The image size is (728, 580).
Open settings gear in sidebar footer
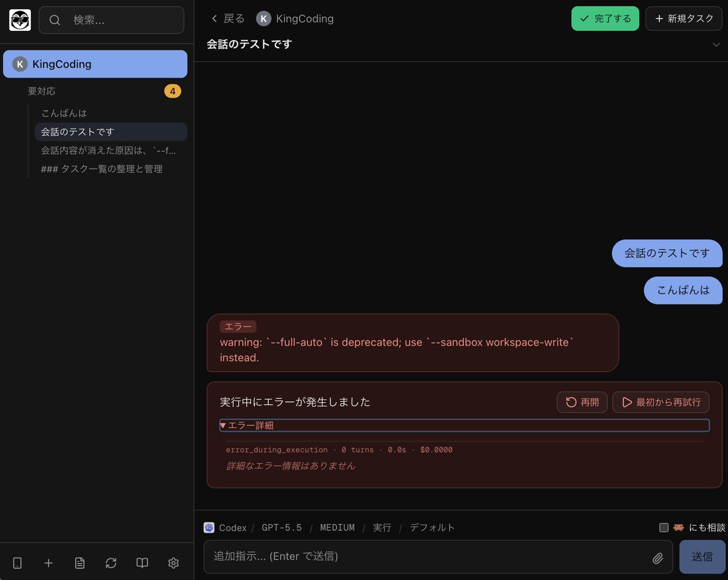[x=174, y=563]
